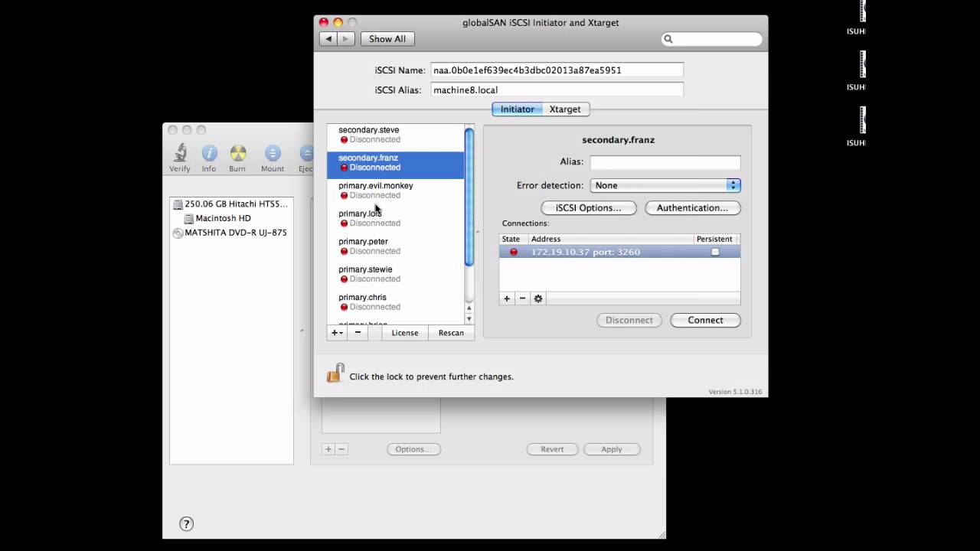This screenshot has width=980, height=551.
Task: Click add partition plus in Disk Utility
Action: tap(328, 449)
